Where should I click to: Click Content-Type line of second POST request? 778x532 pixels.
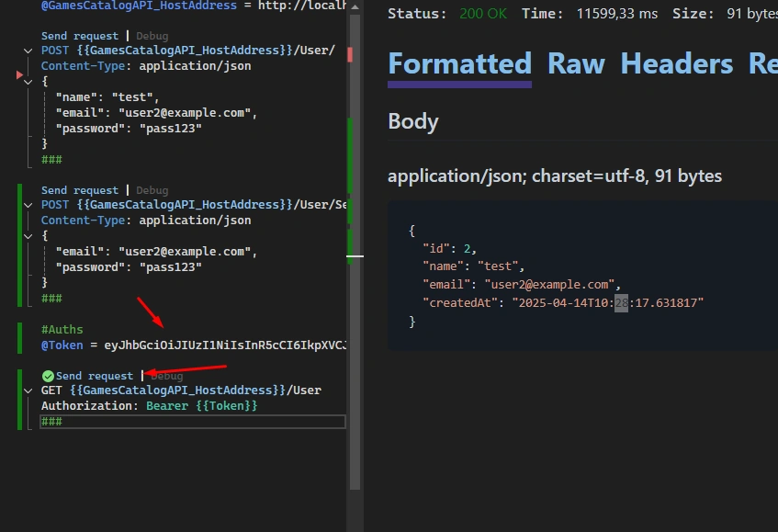(146, 221)
